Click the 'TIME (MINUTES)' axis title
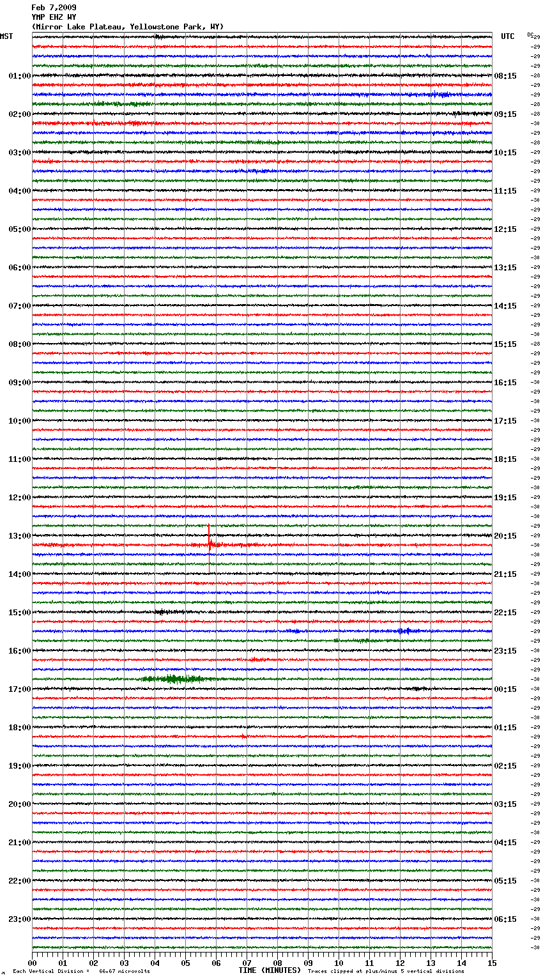This screenshot has width=543, height=980. [270, 970]
